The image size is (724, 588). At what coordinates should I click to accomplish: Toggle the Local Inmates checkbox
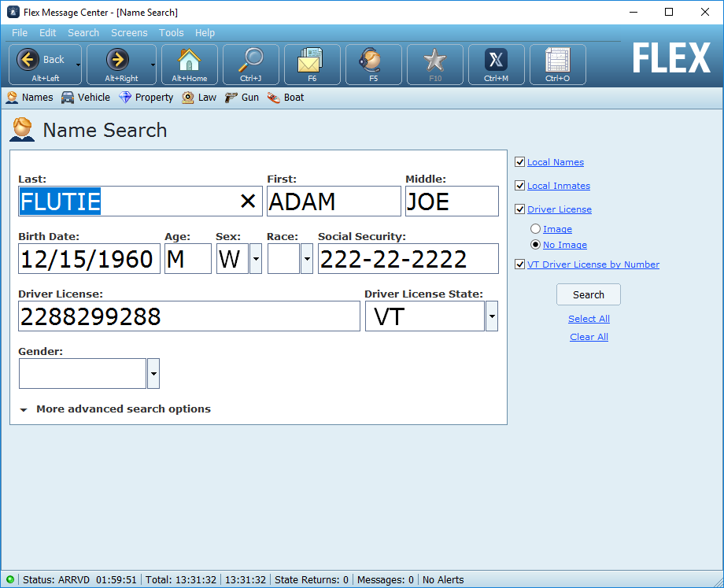point(519,186)
